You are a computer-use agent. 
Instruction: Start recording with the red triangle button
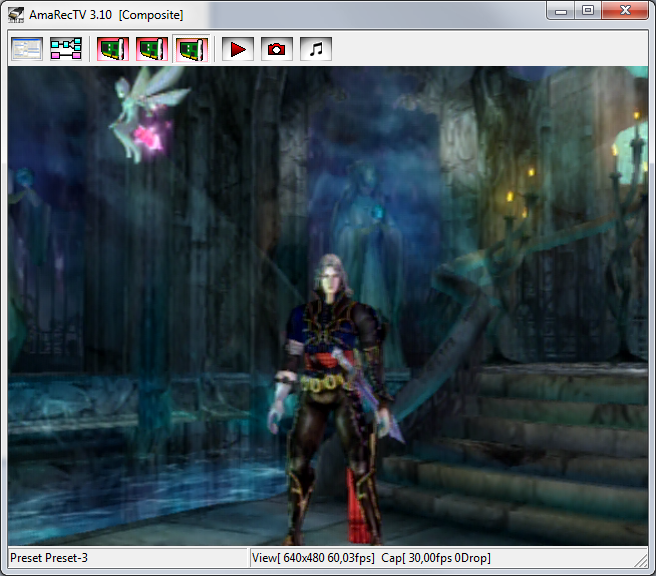[238, 49]
